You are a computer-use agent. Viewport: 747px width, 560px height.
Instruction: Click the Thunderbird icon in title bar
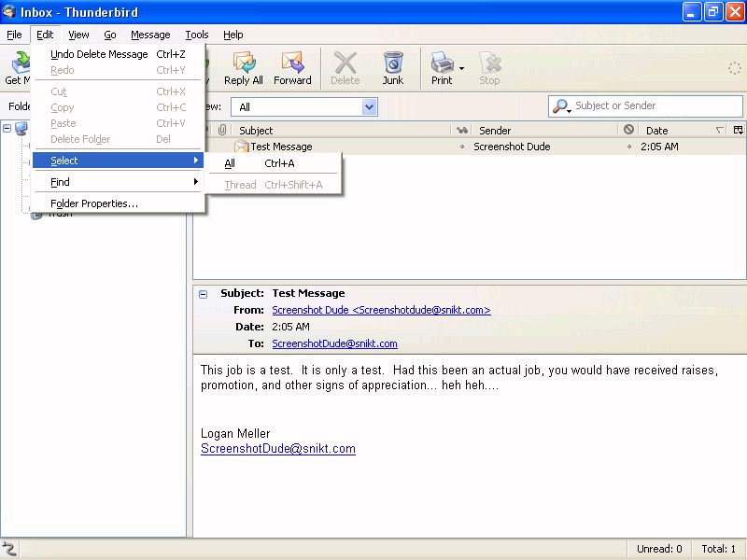click(x=8, y=11)
